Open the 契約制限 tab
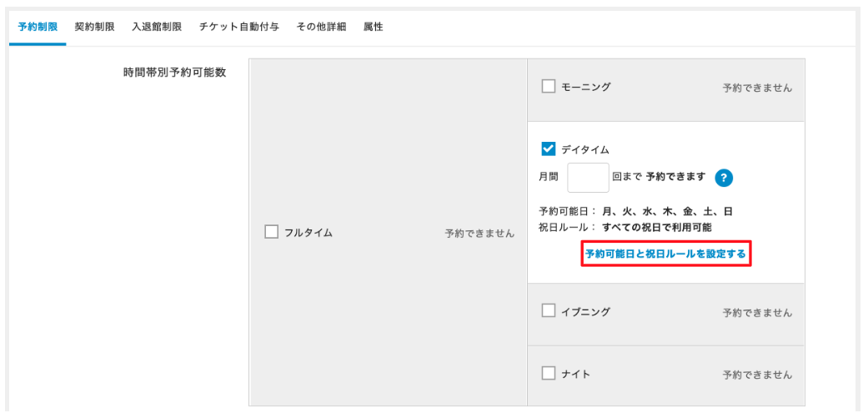Viewport: 868px width, 418px height. click(94, 27)
